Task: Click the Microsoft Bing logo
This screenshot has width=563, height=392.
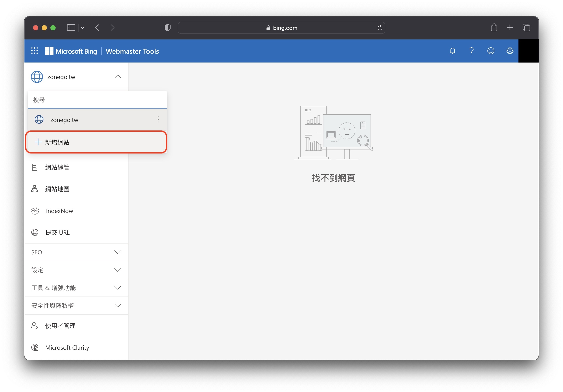Action: [x=71, y=51]
